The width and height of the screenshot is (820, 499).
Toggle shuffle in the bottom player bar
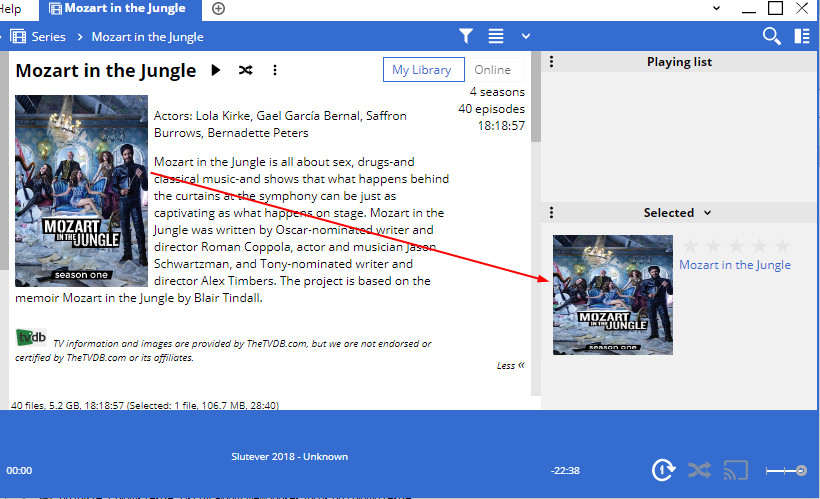click(x=700, y=469)
